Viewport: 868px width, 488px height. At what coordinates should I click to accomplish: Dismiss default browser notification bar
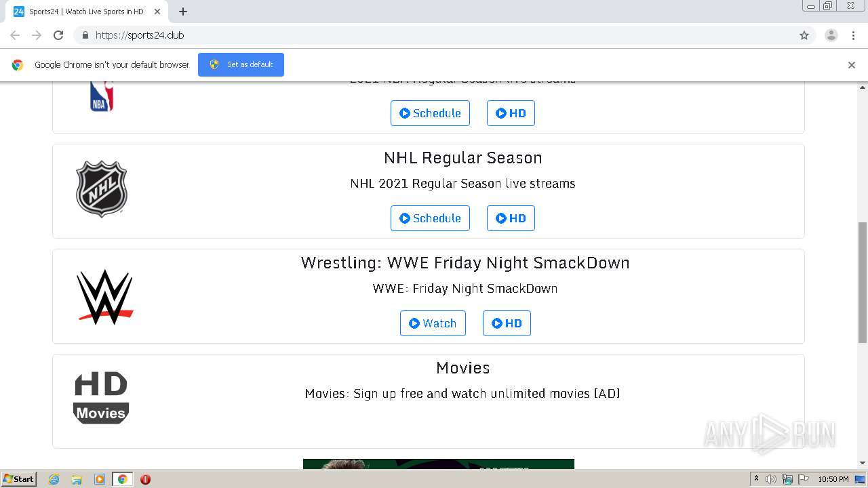point(852,65)
